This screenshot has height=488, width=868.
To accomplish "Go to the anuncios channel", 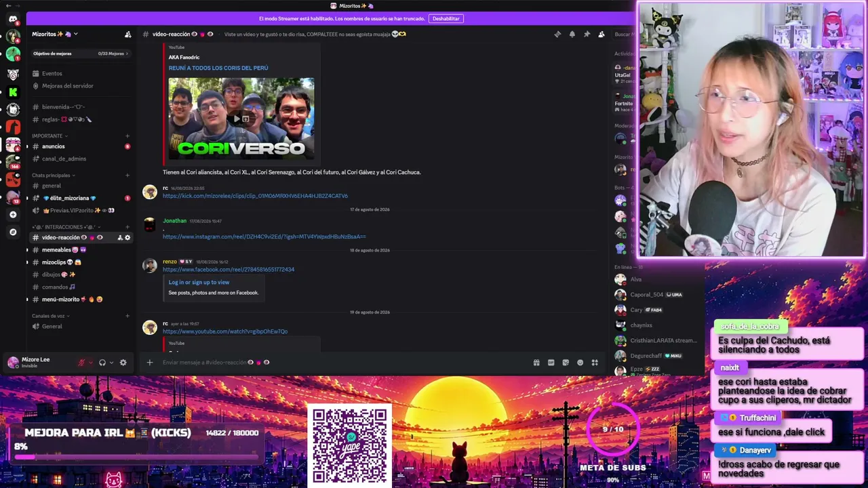I will point(80,146).
